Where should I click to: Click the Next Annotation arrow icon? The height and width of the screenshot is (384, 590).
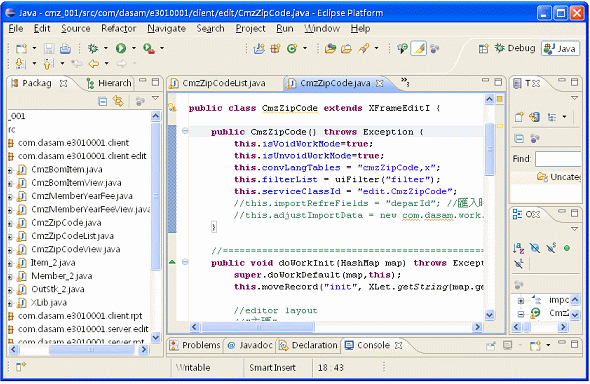pyautogui.click(x=20, y=64)
